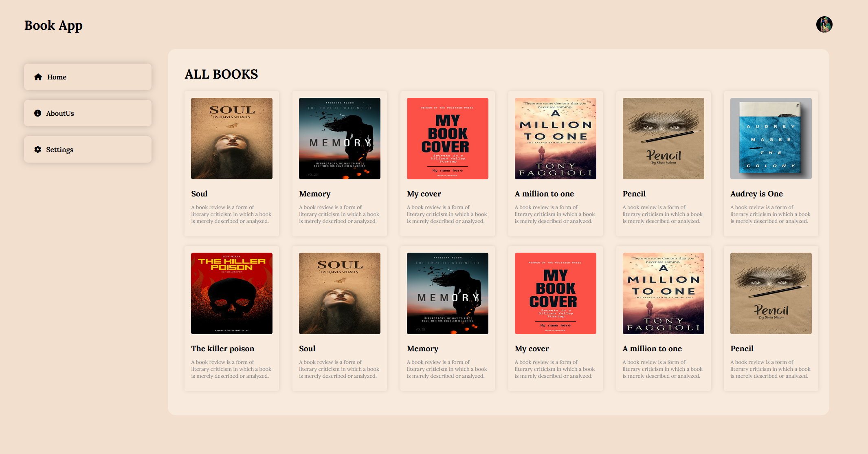Open the Audrey is One book cover
Image resolution: width=868 pixels, height=454 pixels.
pos(771,139)
